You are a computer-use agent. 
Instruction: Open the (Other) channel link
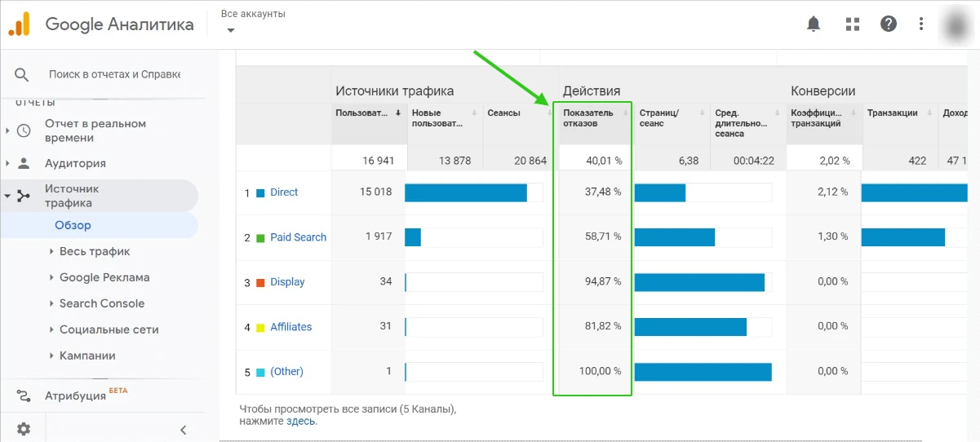click(x=286, y=372)
